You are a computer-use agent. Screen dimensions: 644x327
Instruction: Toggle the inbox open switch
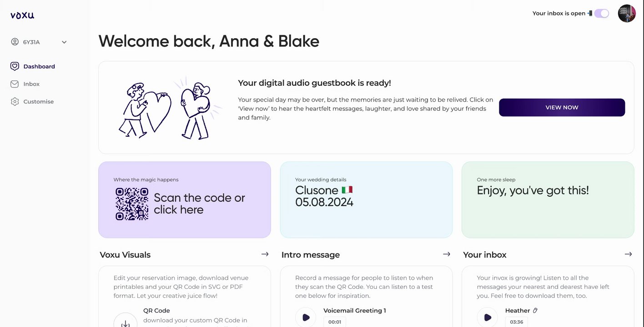click(x=601, y=14)
